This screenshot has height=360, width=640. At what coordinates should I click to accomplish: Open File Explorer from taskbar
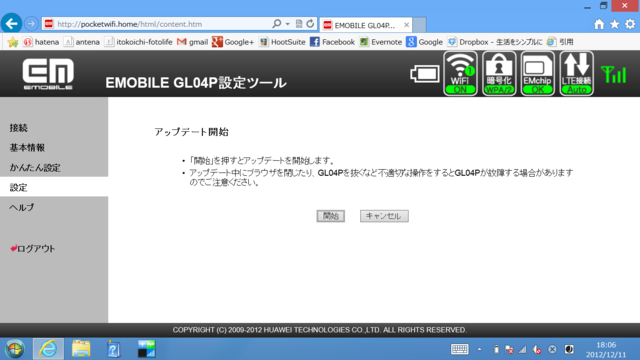[x=81, y=349]
